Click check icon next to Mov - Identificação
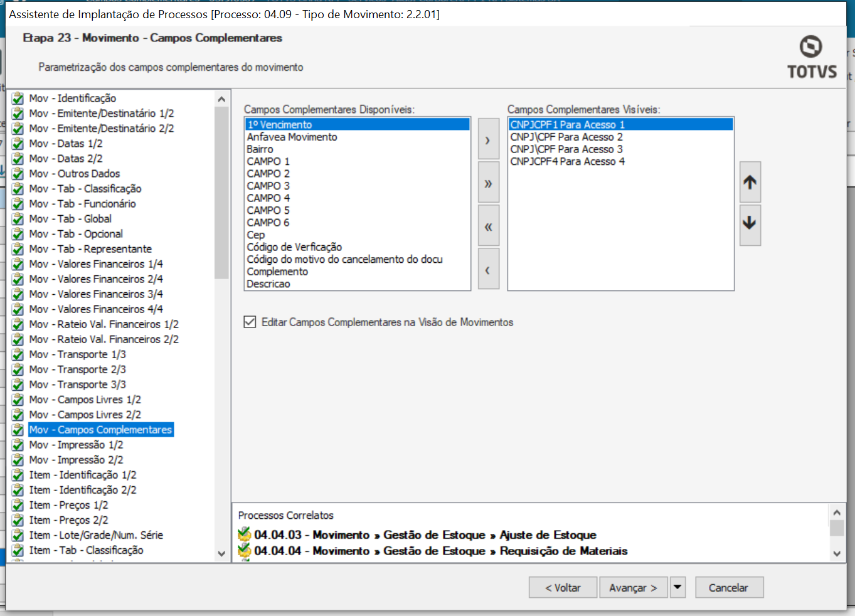855x616 pixels. point(18,98)
